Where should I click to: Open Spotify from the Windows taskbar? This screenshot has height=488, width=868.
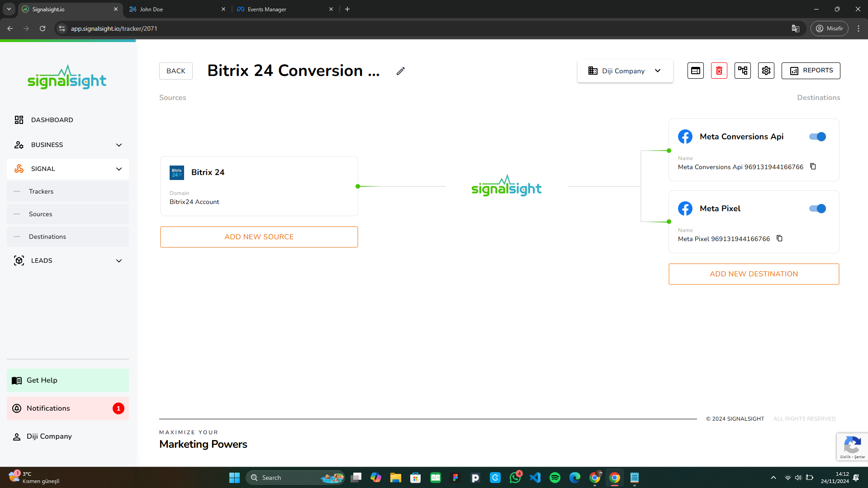pyautogui.click(x=555, y=478)
